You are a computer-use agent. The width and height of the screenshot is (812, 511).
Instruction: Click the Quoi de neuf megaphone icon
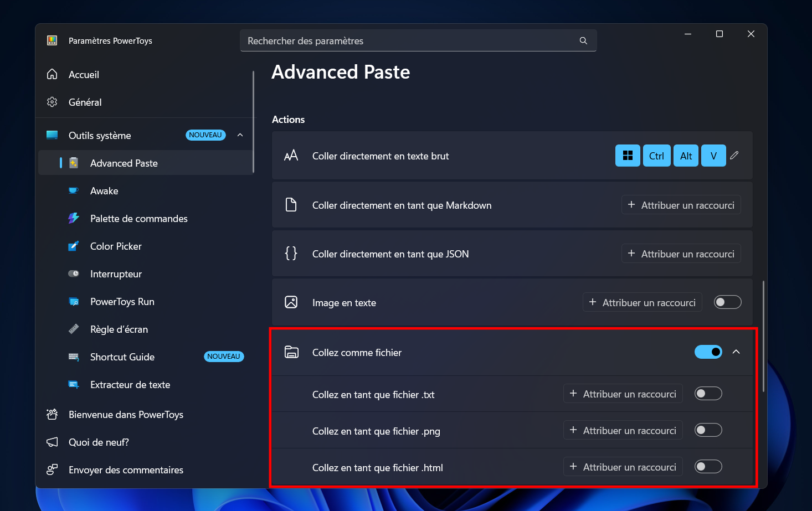[x=52, y=442]
